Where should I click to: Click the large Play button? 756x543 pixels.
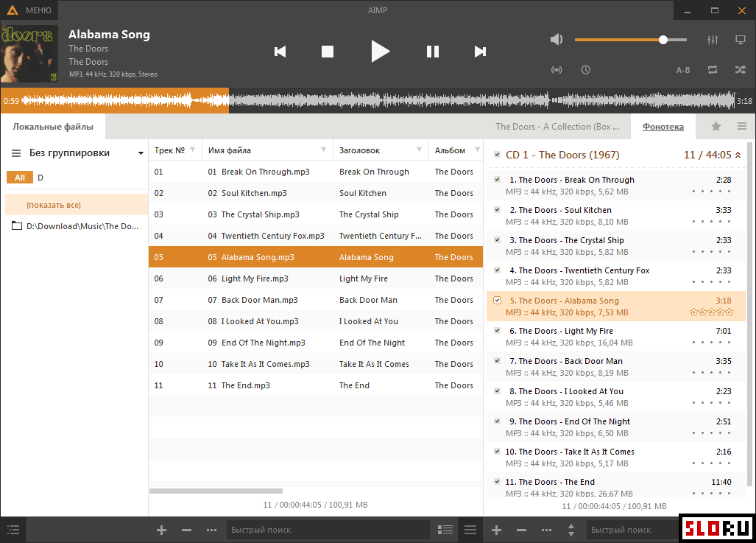click(380, 52)
